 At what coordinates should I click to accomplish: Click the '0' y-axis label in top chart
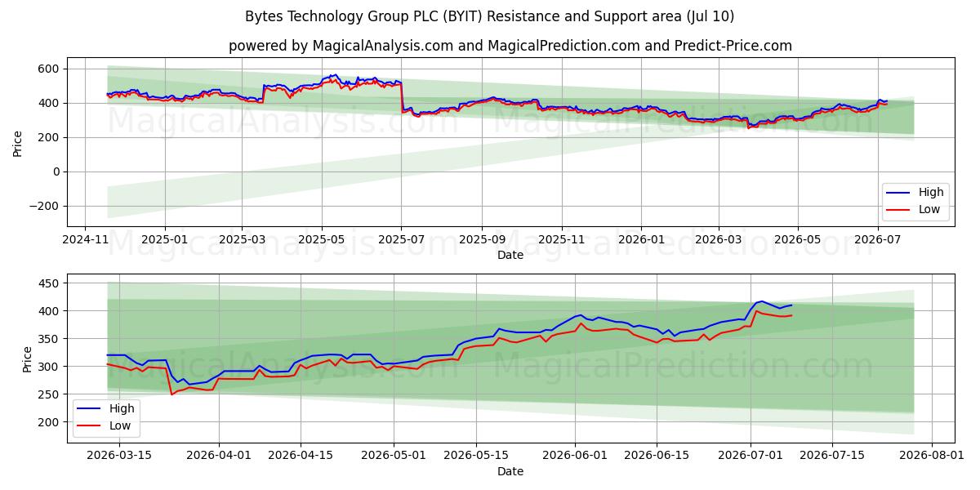(x=57, y=171)
